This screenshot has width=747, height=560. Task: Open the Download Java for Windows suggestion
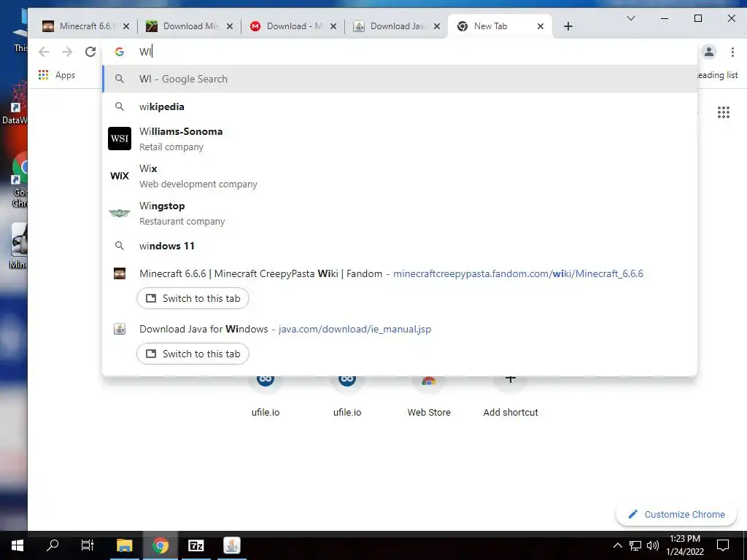[x=400, y=329]
